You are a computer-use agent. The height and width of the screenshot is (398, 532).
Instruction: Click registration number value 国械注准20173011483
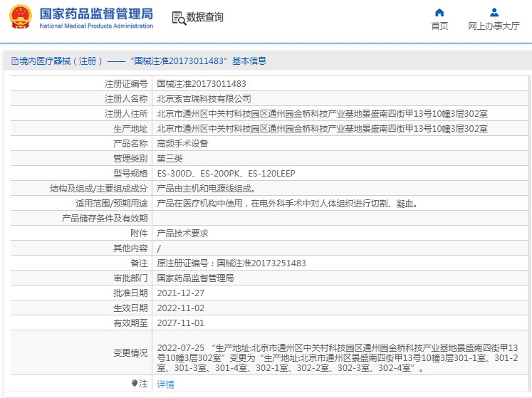tap(202, 83)
